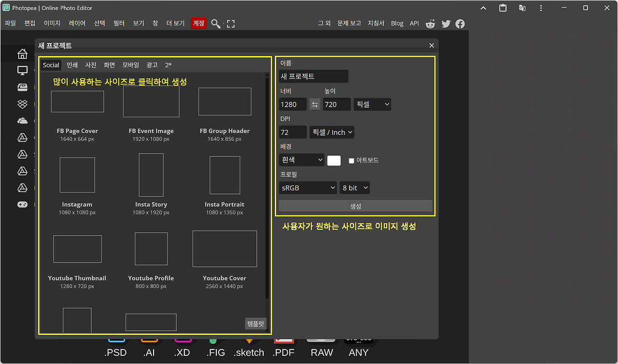Select the FB Page Cover template
618x364 pixels.
pos(77,116)
